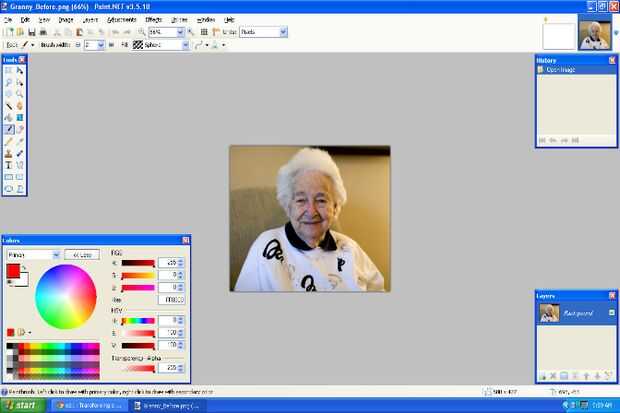Click the Transparency Alpha slider
Screen dimensions: 620x413
point(138,368)
